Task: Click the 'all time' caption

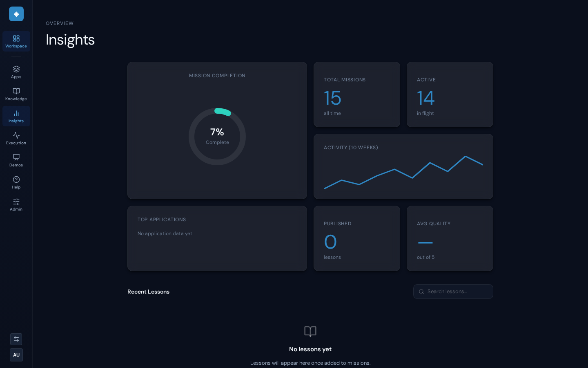Action: (x=332, y=113)
